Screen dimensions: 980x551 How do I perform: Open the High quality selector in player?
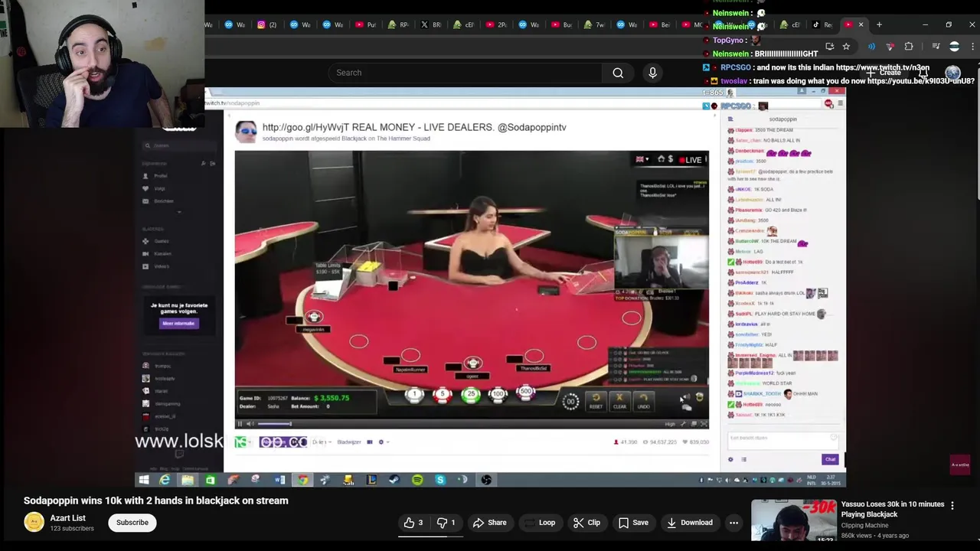tap(670, 424)
